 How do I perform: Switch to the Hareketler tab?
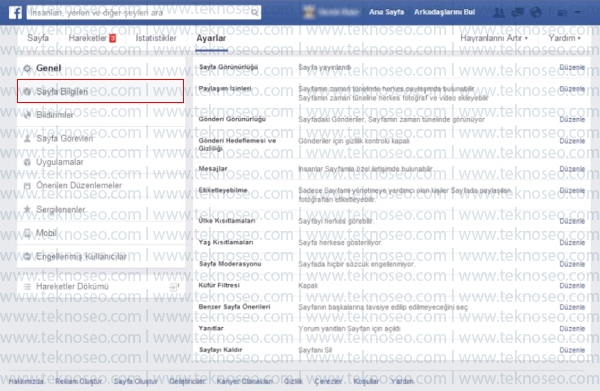[x=88, y=38]
